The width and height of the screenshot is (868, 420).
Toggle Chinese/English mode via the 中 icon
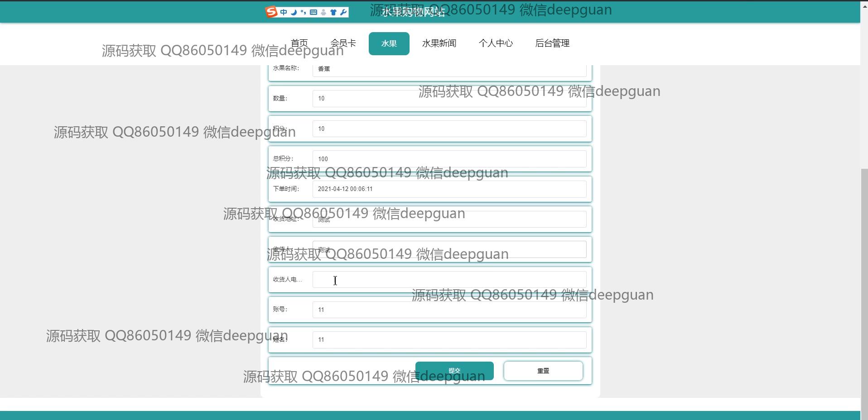pos(284,12)
